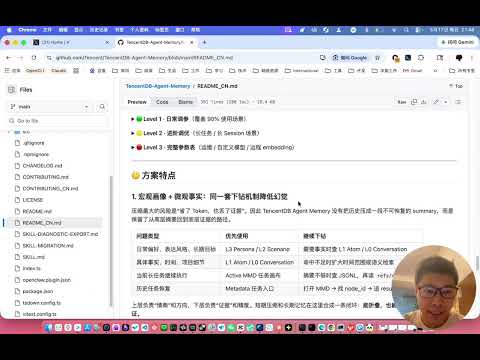Open the edit options dropdown arrow
480x360 pixels.
tap(446, 102)
